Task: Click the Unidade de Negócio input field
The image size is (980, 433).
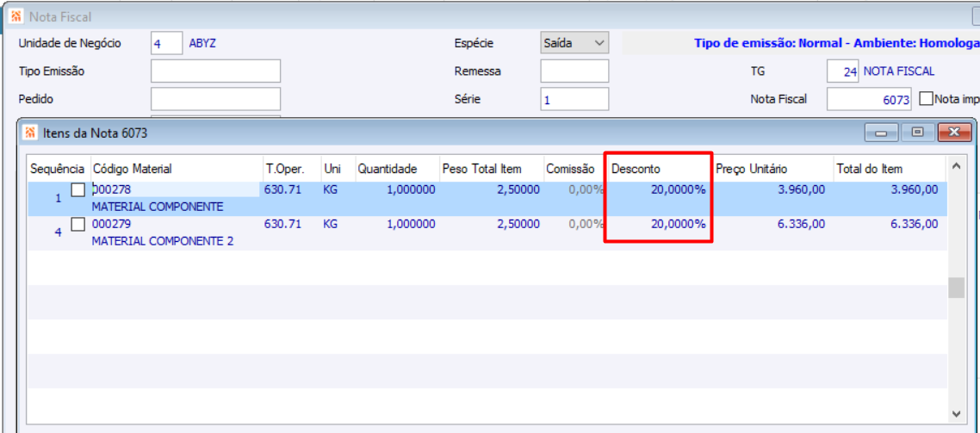Action: pyautogui.click(x=166, y=43)
